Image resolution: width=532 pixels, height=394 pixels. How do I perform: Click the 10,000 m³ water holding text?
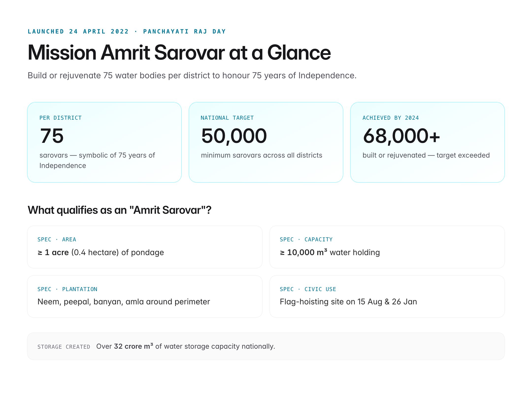pyautogui.click(x=330, y=252)
